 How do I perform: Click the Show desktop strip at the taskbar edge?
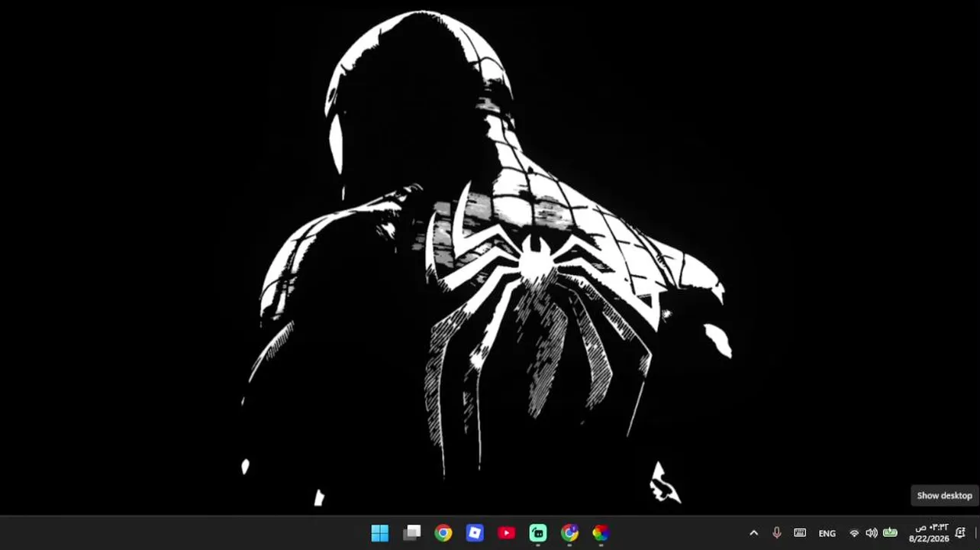coord(976,533)
